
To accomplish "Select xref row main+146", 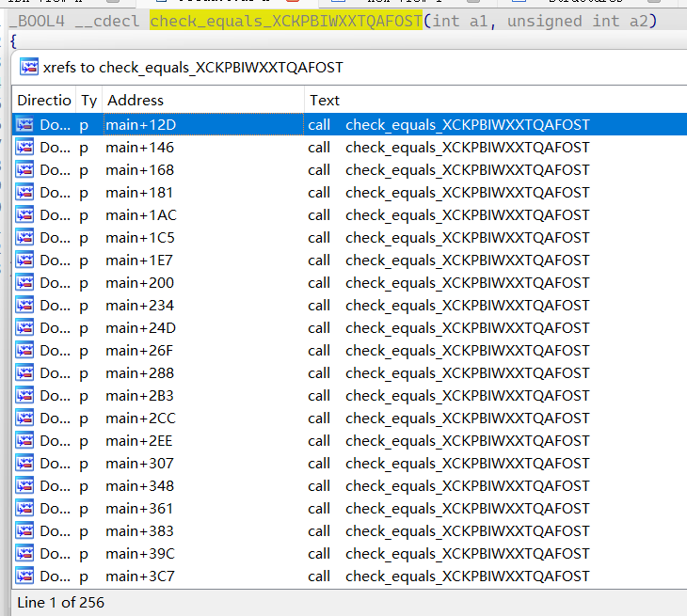I will [350, 148].
